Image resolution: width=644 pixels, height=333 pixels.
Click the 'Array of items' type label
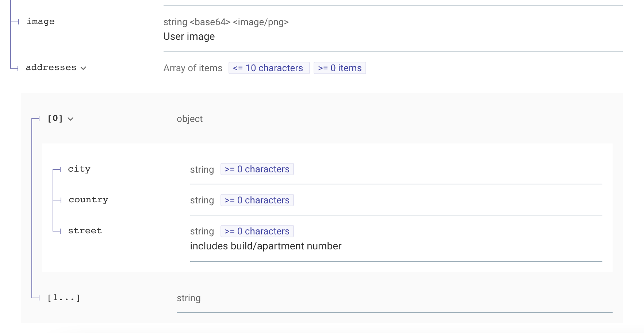click(193, 68)
